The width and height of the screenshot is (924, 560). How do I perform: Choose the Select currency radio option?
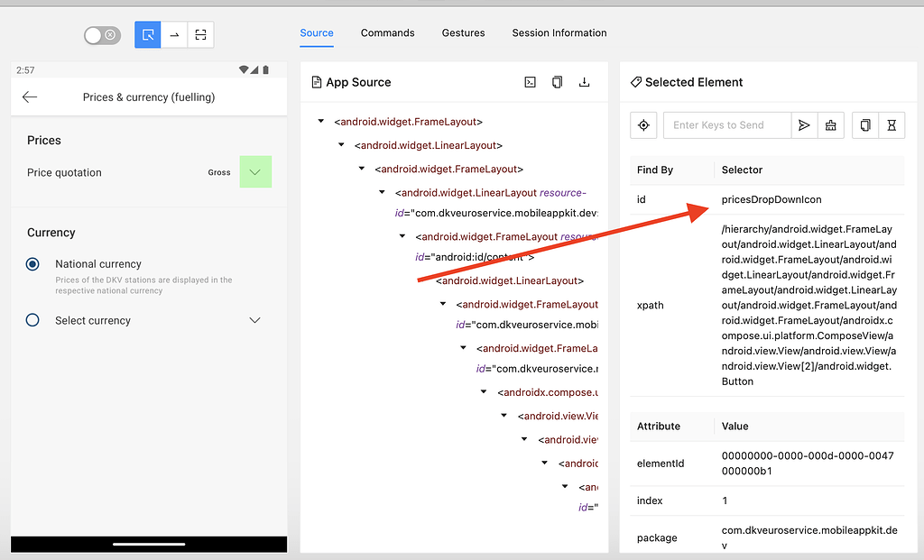tap(32, 320)
